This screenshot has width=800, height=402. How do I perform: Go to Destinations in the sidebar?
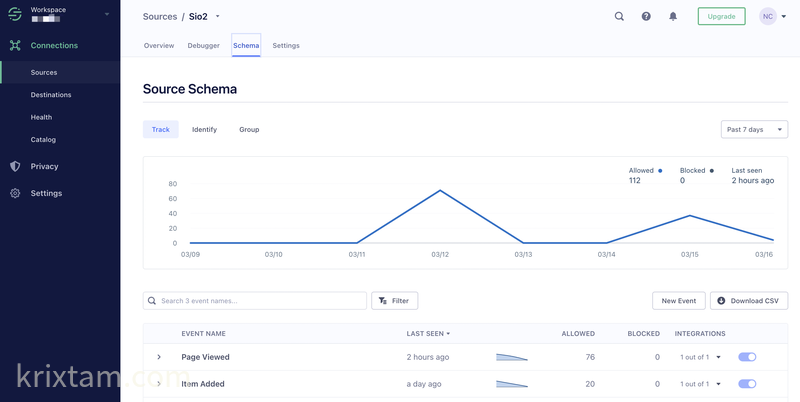pyautogui.click(x=51, y=95)
